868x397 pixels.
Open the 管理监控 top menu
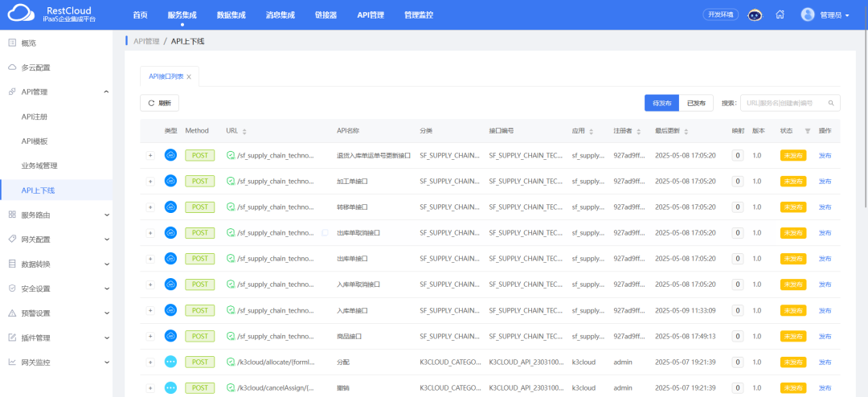click(419, 14)
